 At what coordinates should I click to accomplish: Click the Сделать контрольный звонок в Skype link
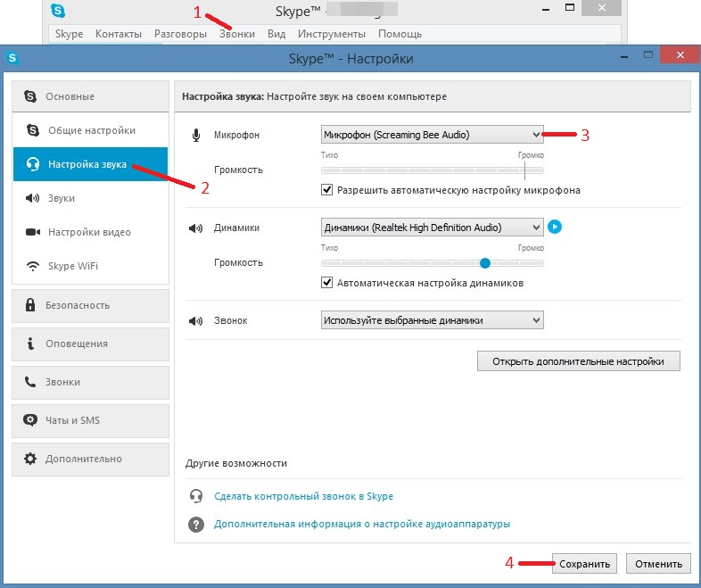tap(303, 496)
